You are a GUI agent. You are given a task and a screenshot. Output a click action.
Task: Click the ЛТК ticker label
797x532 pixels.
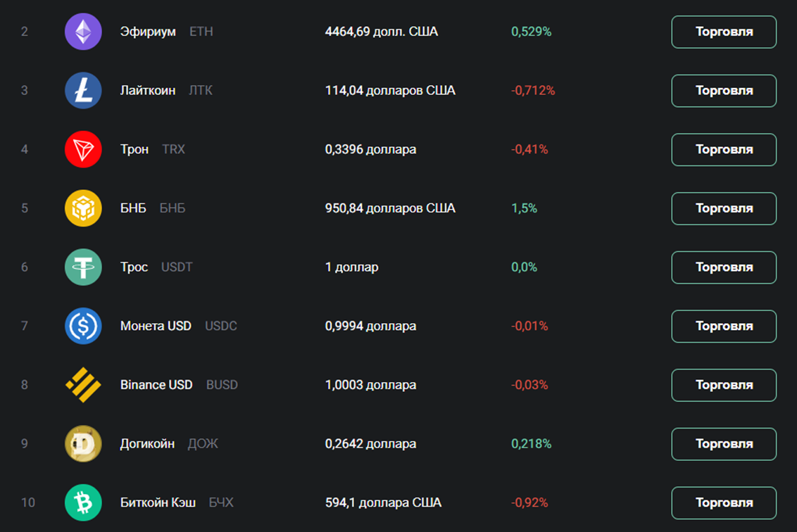point(201,91)
